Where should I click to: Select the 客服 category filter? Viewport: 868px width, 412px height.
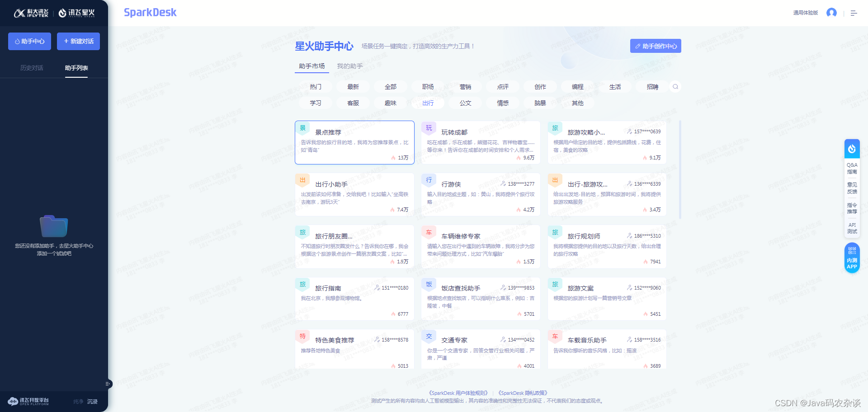[353, 103]
